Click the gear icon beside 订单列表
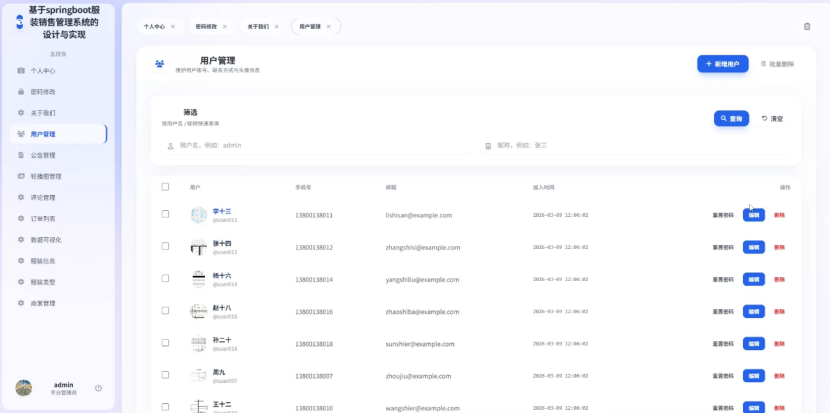This screenshot has height=413, width=830. pyautogui.click(x=21, y=219)
